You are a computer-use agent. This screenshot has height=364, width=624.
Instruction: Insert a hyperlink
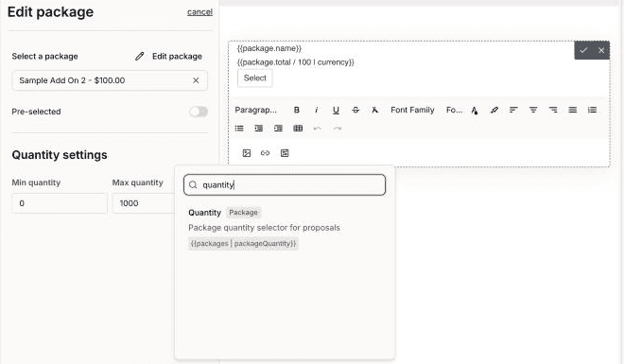point(265,153)
